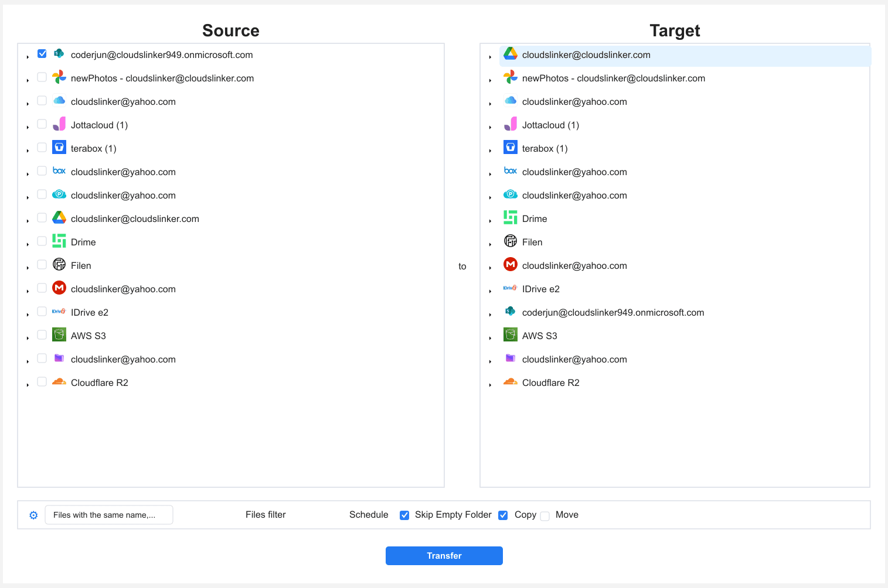Expand Target terabox (1) tree node
This screenshot has height=588, width=888.
[x=490, y=151]
